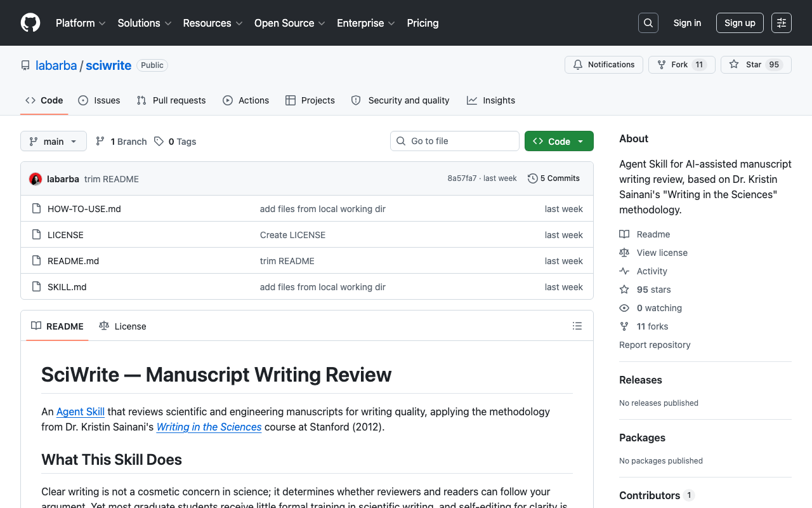Click the file icon next to README.md
The width and height of the screenshot is (812, 508).
pos(37,261)
